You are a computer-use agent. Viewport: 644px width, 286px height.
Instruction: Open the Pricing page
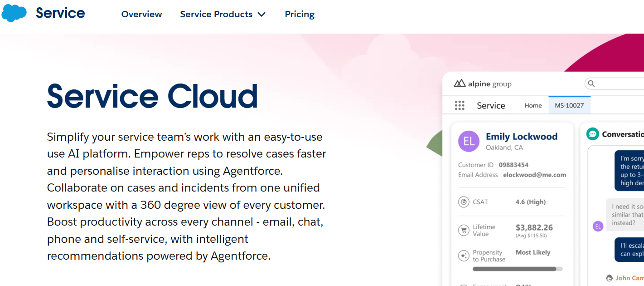(300, 14)
